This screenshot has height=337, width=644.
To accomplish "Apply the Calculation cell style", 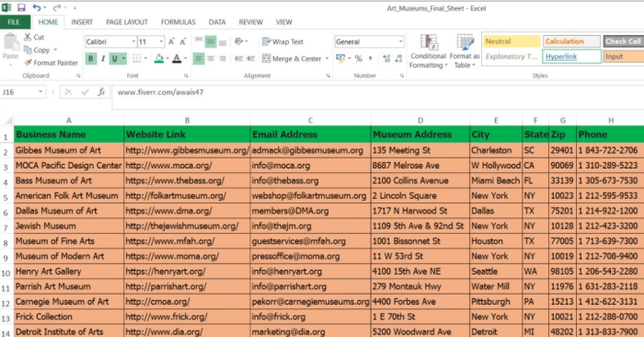I will pyautogui.click(x=571, y=41).
